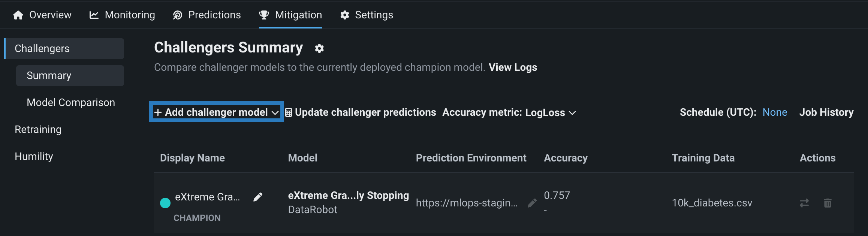Click the gear icon beside Challengers Summary
The image size is (868, 236).
[319, 48]
